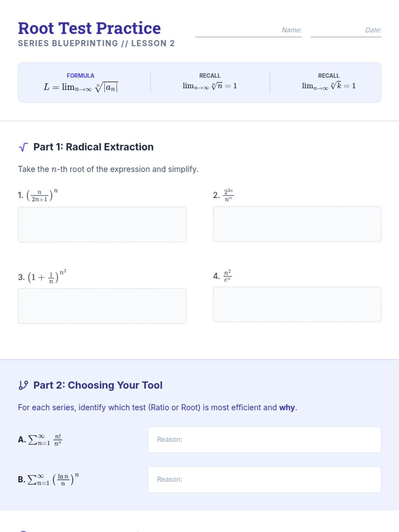Viewport: 399px width, 532px height.
Task: Click the recall formula for n-th root of k
Action: (329, 86)
